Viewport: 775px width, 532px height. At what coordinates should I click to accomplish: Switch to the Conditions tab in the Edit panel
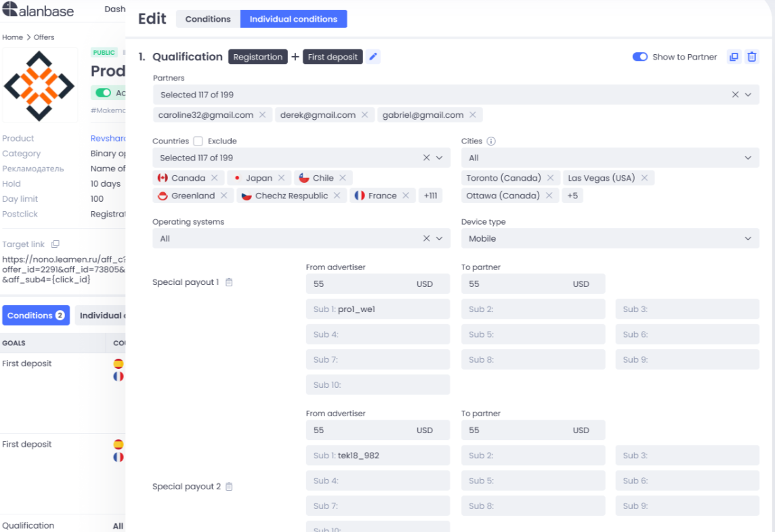[207, 18]
